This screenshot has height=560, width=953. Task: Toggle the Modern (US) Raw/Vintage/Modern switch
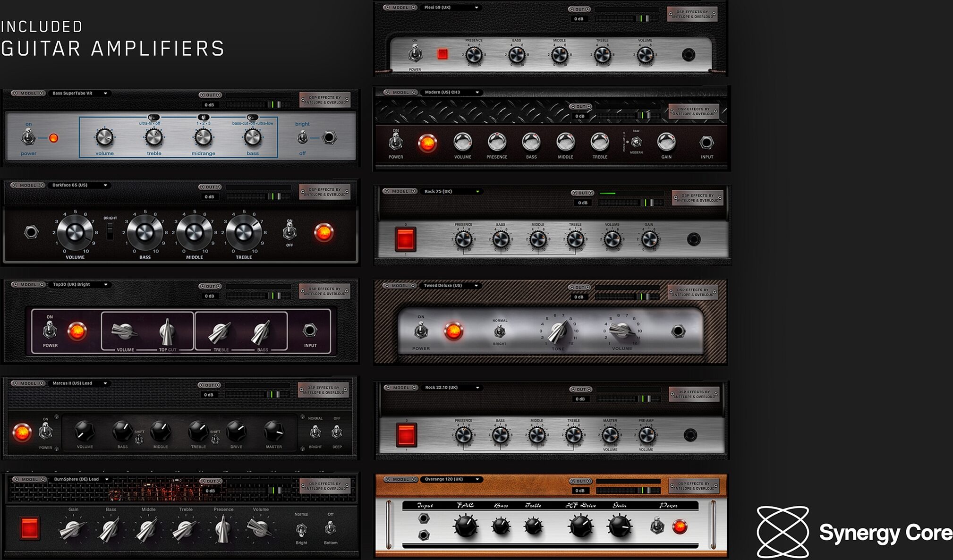[636, 142]
